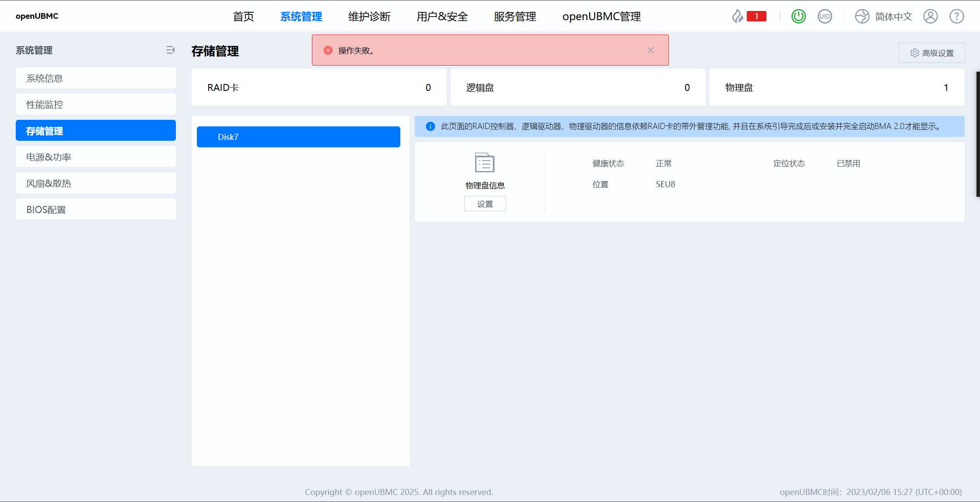Open 高级设置 advanced settings button
The height and width of the screenshot is (502, 980).
pyautogui.click(x=931, y=53)
